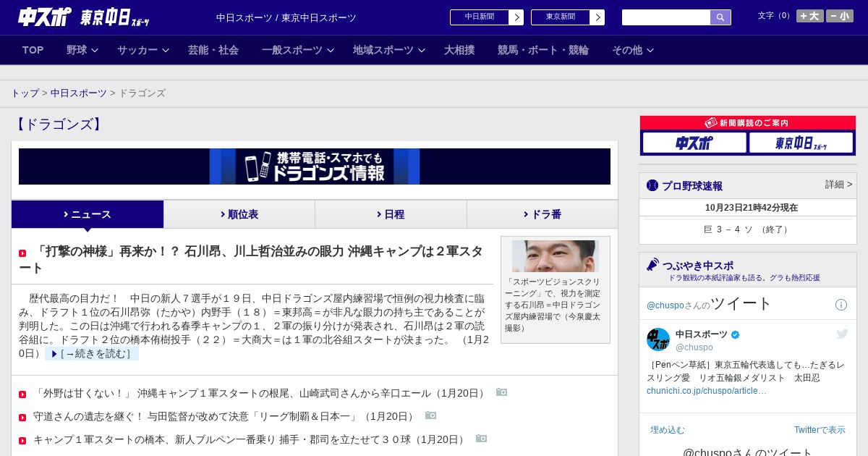Open article 外野は甘くない about 根尾

click(260, 393)
